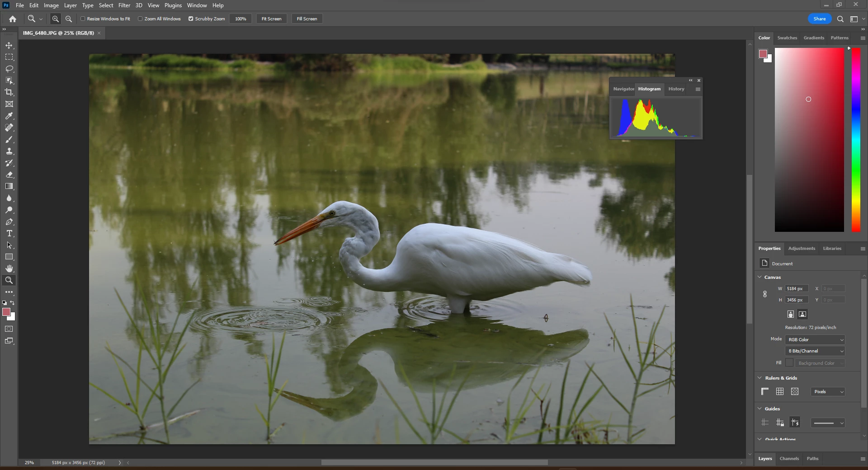The width and height of the screenshot is (868, 470).
Task: Select the Move tool
Action: (x=9, y=46)
